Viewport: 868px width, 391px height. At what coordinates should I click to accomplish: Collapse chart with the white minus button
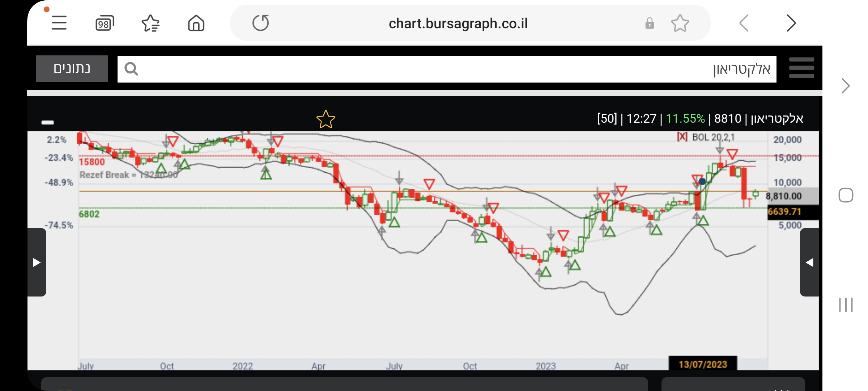[48, 122]
